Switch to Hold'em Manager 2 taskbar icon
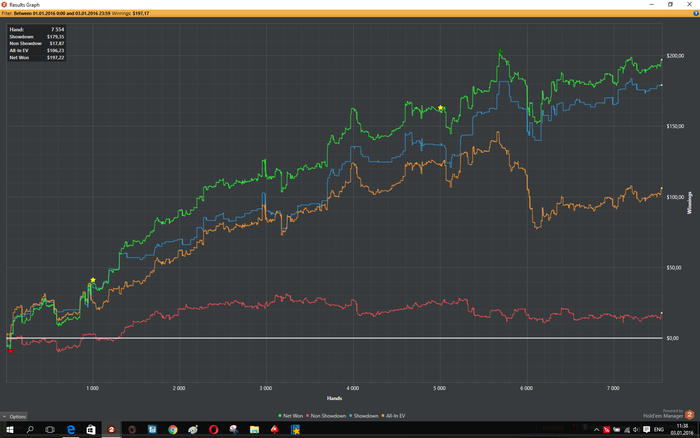Viewport: 700px width, 438px height. [111, 429]
